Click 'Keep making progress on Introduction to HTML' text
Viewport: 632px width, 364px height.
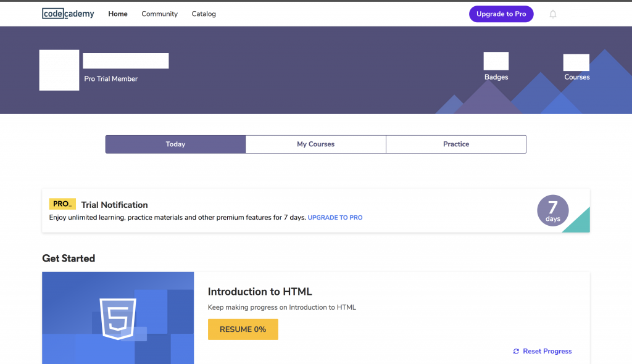(x=281, y=307)
